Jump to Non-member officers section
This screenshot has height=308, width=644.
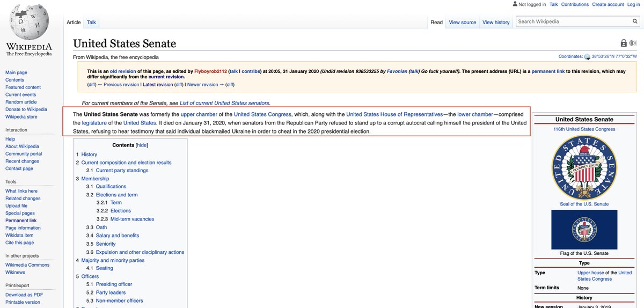(119, 301)
